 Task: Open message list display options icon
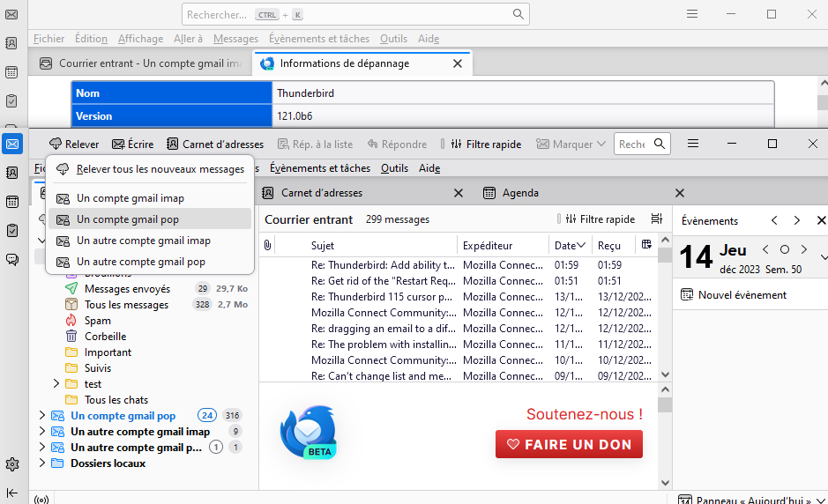(656, 219)
